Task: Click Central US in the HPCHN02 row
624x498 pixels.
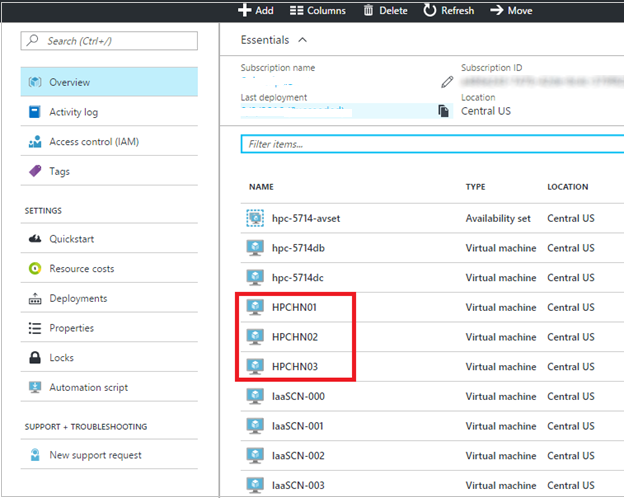Action: [571, 337]
